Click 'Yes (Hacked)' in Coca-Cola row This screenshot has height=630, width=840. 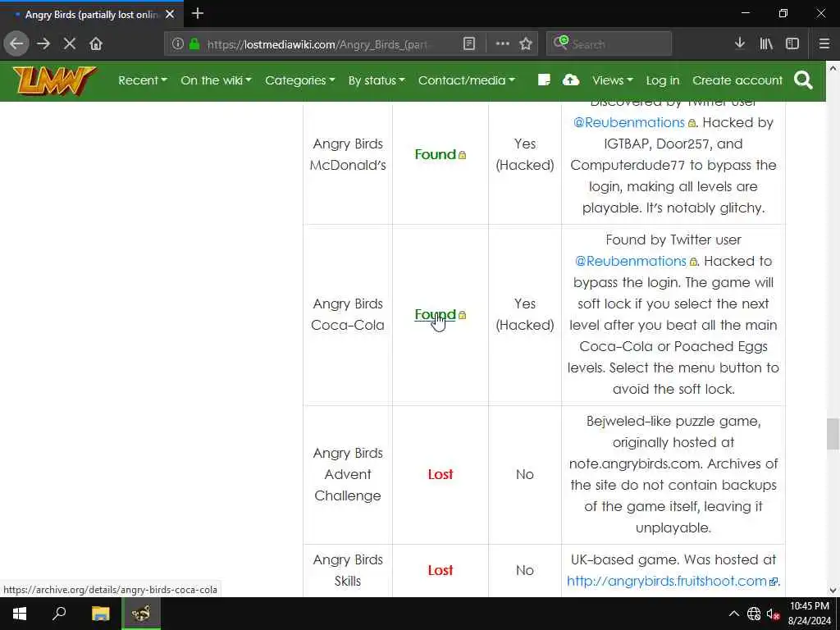coord(525,314)
